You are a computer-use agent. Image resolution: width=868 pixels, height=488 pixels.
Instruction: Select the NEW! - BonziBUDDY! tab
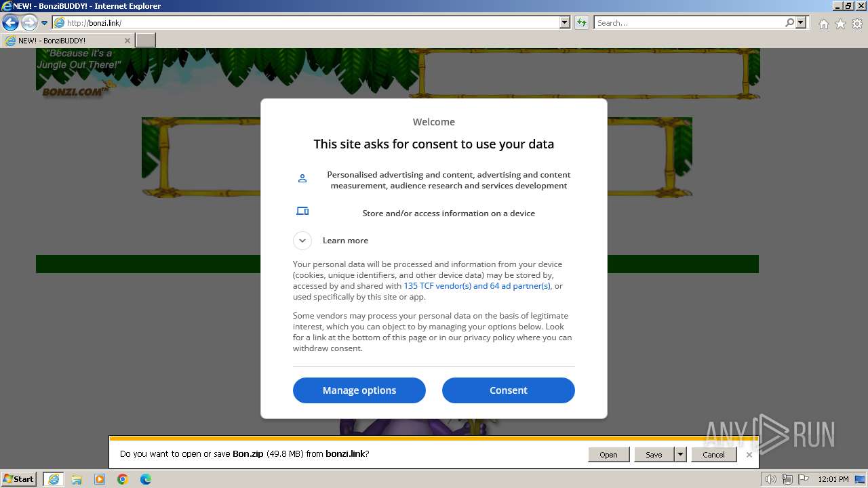pyautogui.click(x=67, y=41)
